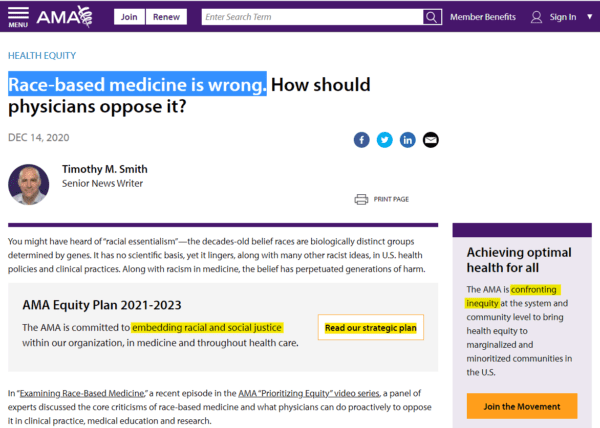This screenshot has width=600, height=428.
Task: Open Member Benefits menu item
Action: pos(483,17)
